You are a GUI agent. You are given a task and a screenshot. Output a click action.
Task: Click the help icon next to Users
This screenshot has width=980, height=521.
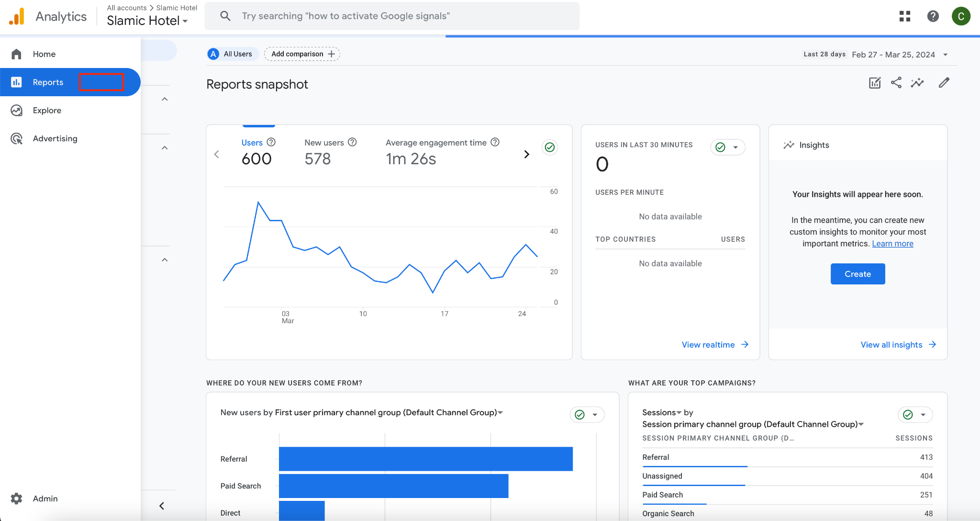click(x=271, y=142)
